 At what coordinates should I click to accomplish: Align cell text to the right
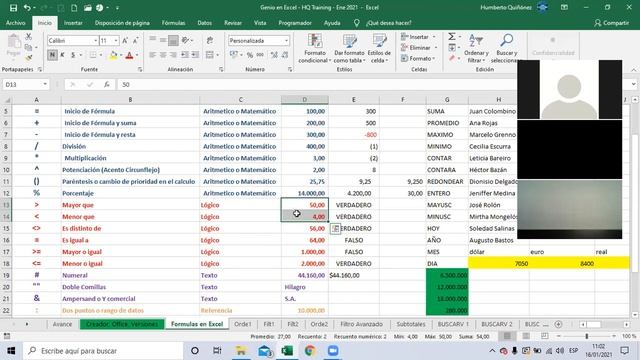[x=173, y=55]
